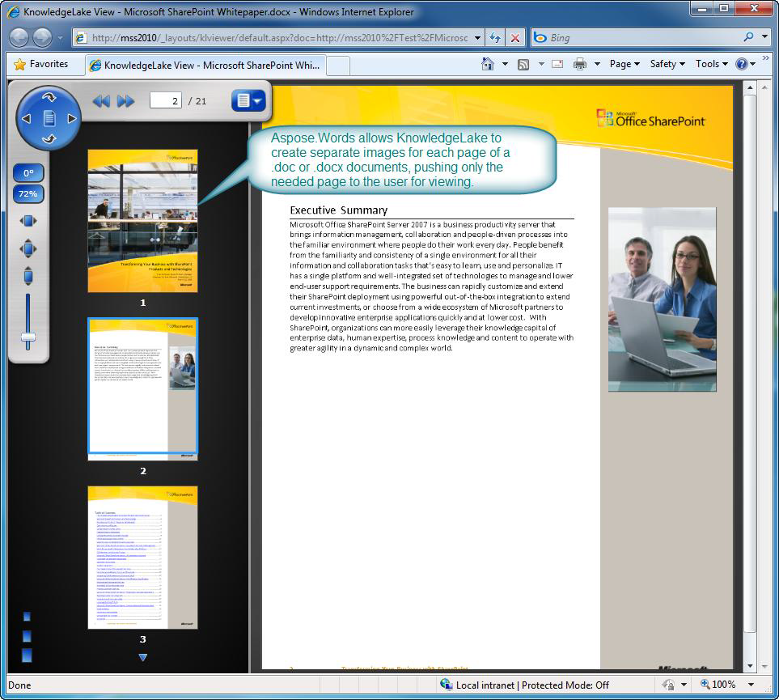Click the Refresh button
Screen dimensions: 779x700
point(495,38)
